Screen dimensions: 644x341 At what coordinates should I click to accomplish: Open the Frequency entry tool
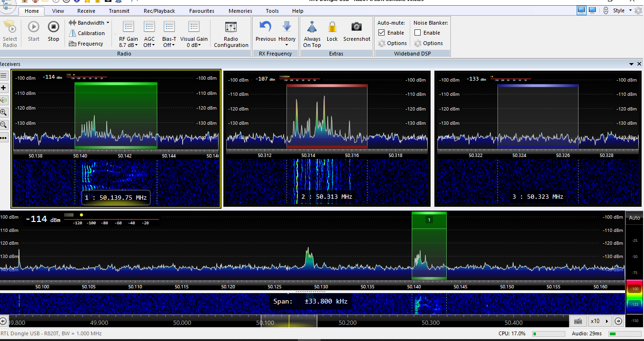coord(86,44)
